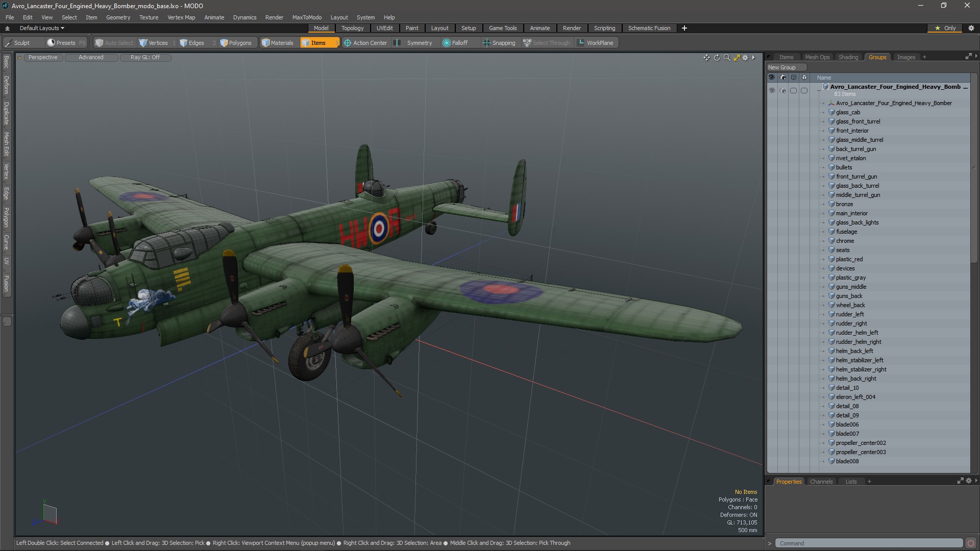Open the WorkPlane options
Image resolution: width=980 pixels, height=551 pixels.
pyautogui.click(x=596, y=43)
